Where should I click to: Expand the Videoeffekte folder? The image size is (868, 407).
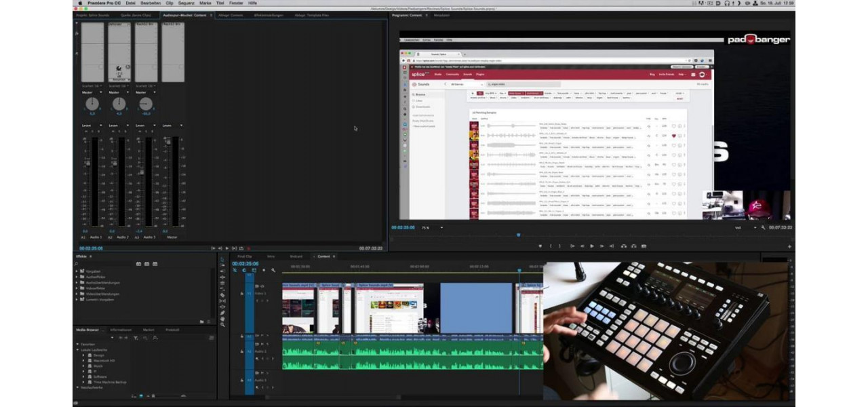pyautogui.click(x=77, y=288)
